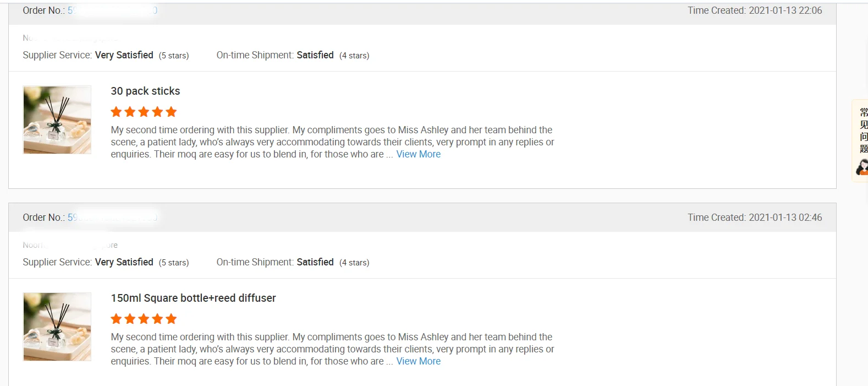Click blurred buyer name under the 22:06 order

pos(70,38)
